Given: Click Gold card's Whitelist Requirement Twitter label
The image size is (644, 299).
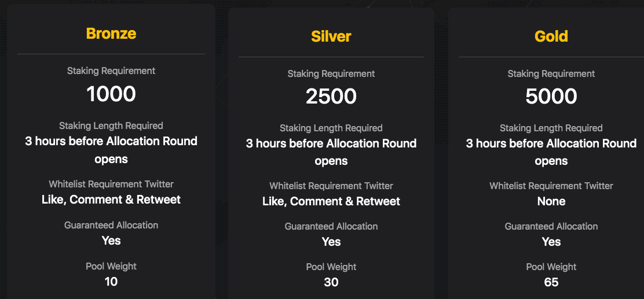Looking at the screenshot, I should click(x=551, y=186).
